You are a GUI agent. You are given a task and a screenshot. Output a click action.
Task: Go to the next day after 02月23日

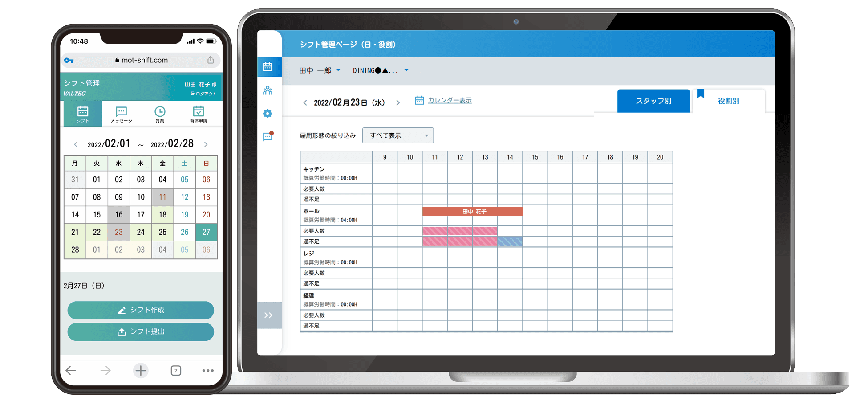[398, 103]
